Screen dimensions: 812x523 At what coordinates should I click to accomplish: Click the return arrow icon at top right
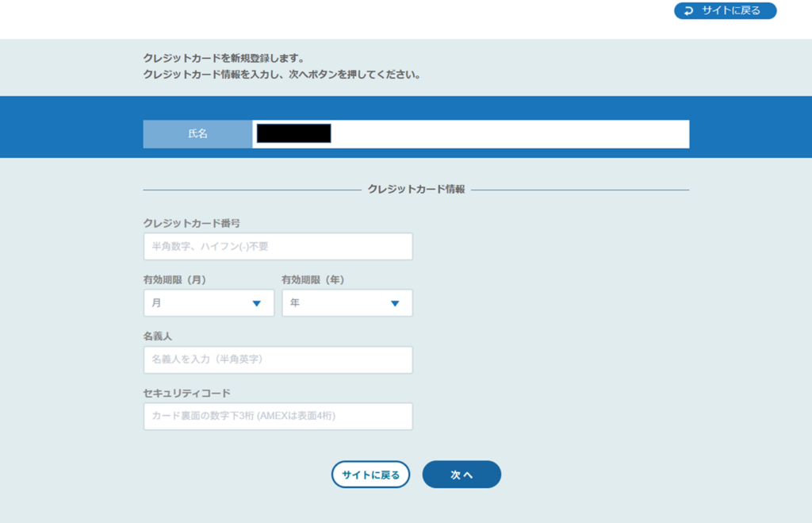[688, 11]
